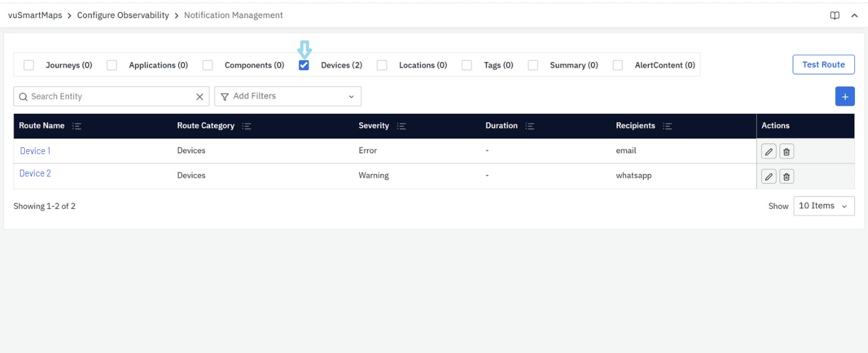
Task: Collapse the panel using top-right chevron
Action: [x=854, y=16]
